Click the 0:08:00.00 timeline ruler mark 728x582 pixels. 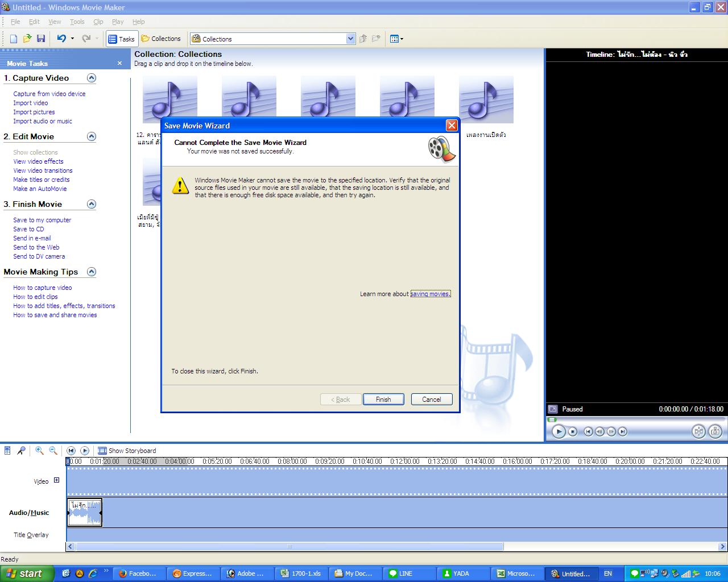point(292,462)
